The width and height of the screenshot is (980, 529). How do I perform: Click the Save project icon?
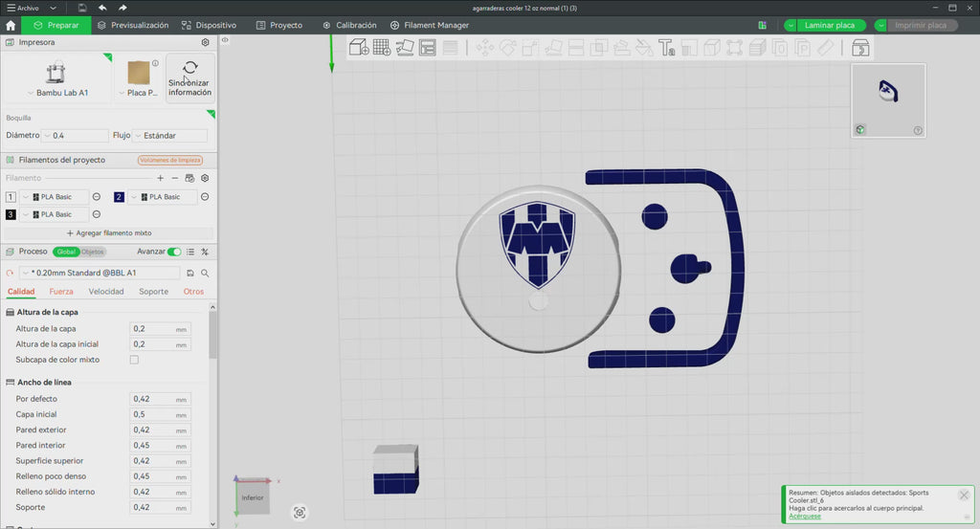[82, 8]
